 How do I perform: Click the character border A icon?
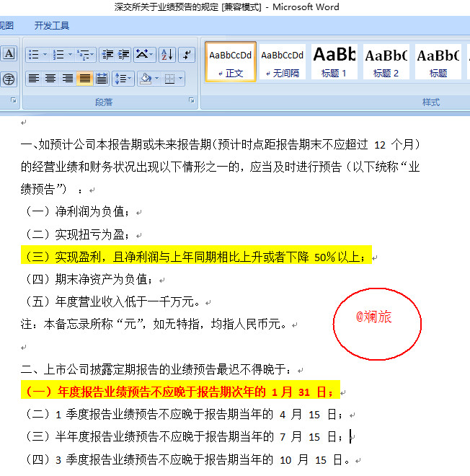pyautogui.click(x=9, y=54)
